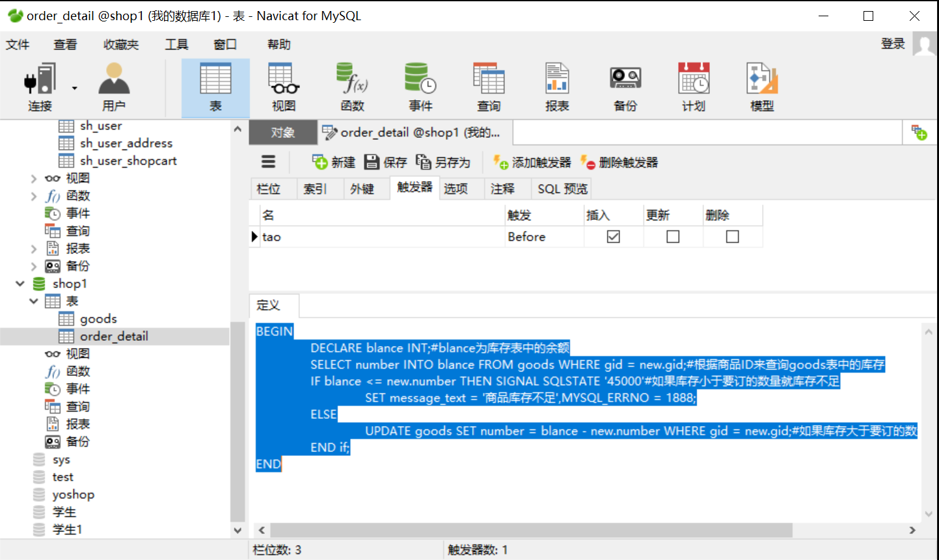The width and height of the screenshot is (939, 560).
Task: Switch to the SQL 预览 tab
Action: click(561, 189)
